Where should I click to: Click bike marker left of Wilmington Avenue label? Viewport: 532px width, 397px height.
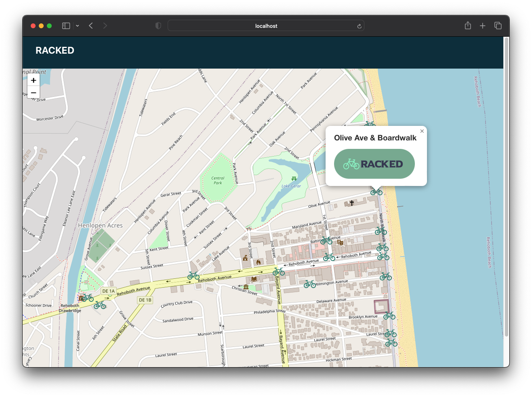coord(310,284)
